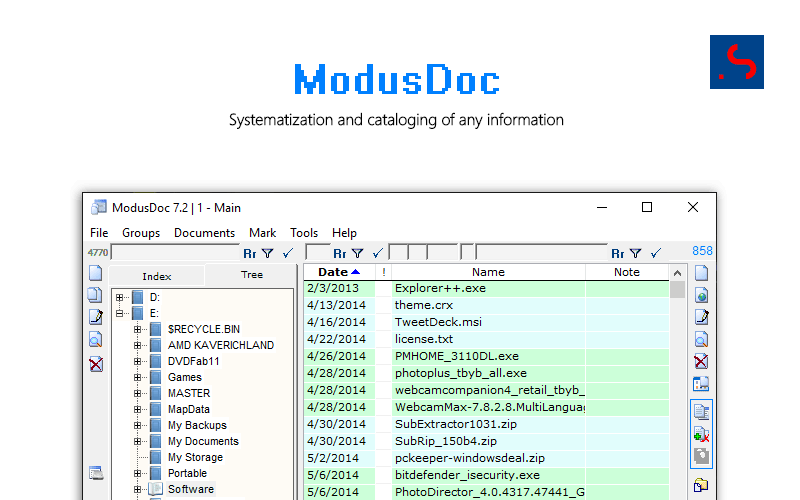Click Rr case option beside group search field
This screenshot has height=500, width=800.
(x=249, y=254)
